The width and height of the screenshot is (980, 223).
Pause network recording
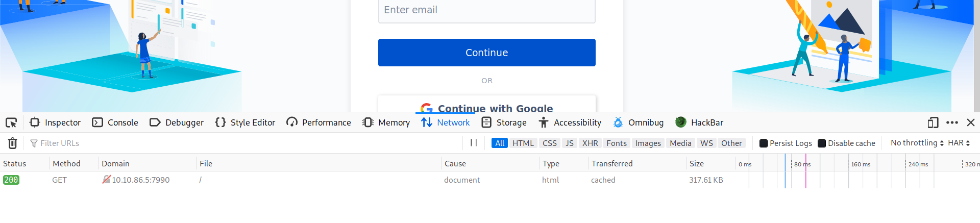(474, 143)
